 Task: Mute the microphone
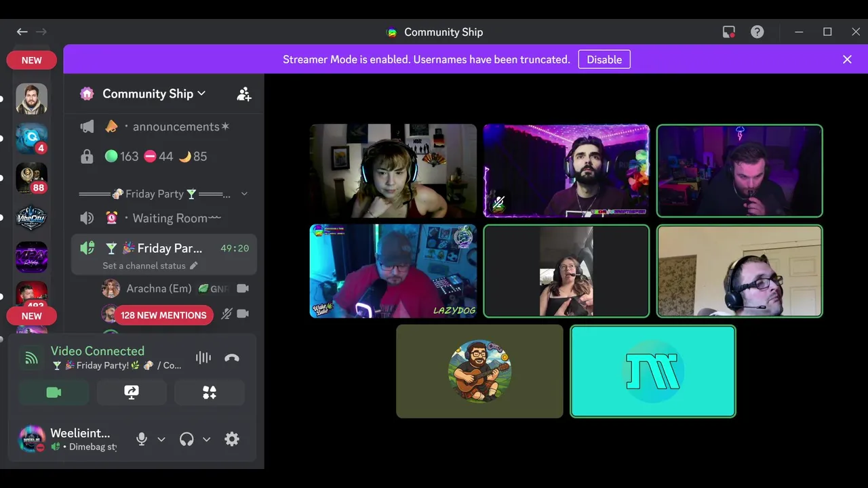pos(141,439)
